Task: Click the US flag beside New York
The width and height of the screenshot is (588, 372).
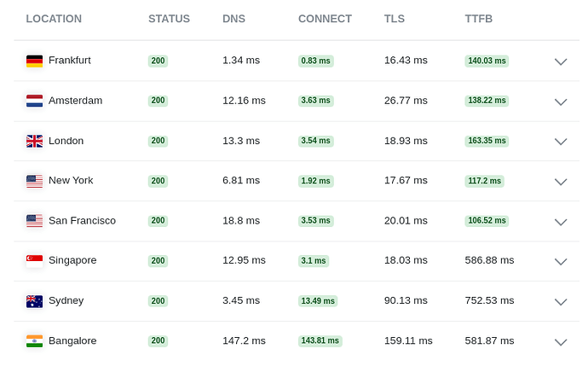Action: coord(34,181)
